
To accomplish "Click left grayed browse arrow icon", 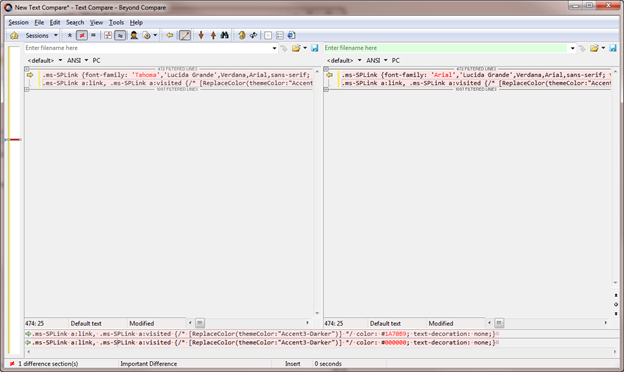I will 284,48.
